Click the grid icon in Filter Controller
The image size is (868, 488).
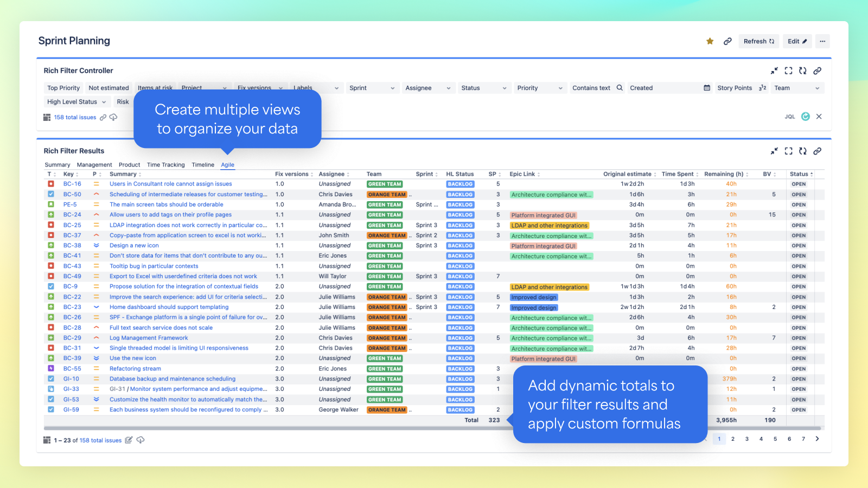pos(47,117)
